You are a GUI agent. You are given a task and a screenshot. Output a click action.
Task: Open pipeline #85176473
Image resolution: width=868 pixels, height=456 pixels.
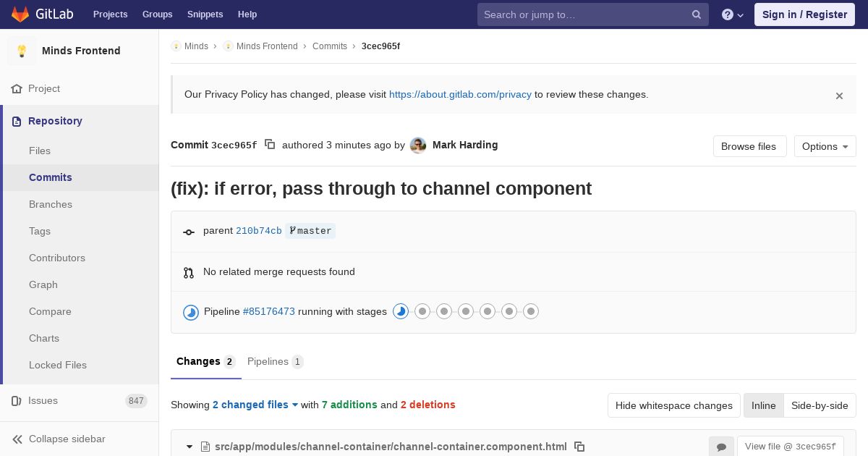point(269,311)
